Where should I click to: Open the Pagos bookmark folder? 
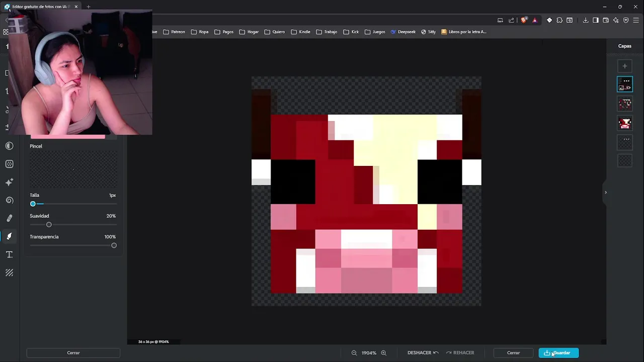224,32
